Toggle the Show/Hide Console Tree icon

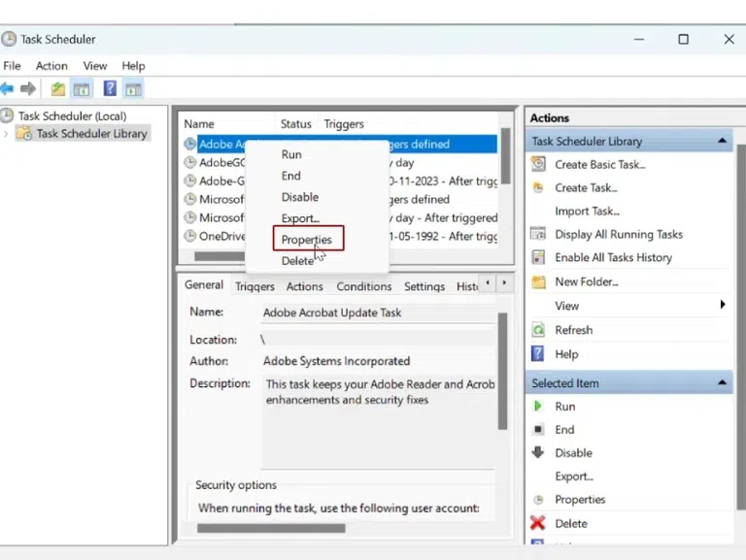[x=82, y=89]
